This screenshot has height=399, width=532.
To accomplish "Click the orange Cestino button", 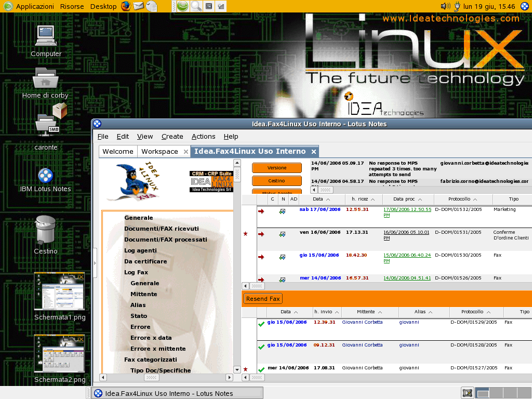I will click(276, 180).
